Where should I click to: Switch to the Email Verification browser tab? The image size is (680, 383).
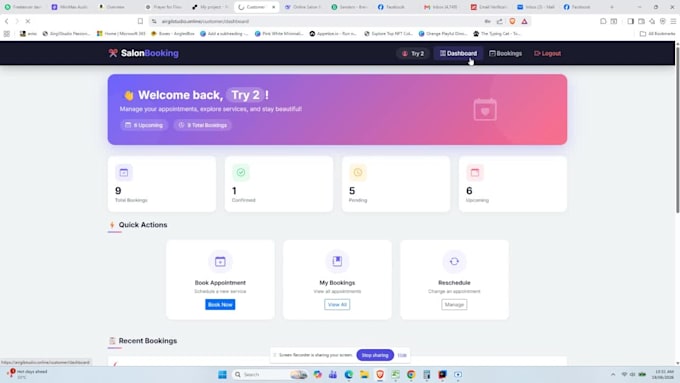(489, 7)
